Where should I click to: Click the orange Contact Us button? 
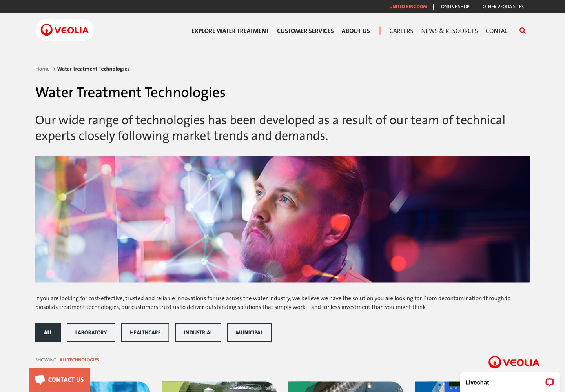click(x=60, y=379)
